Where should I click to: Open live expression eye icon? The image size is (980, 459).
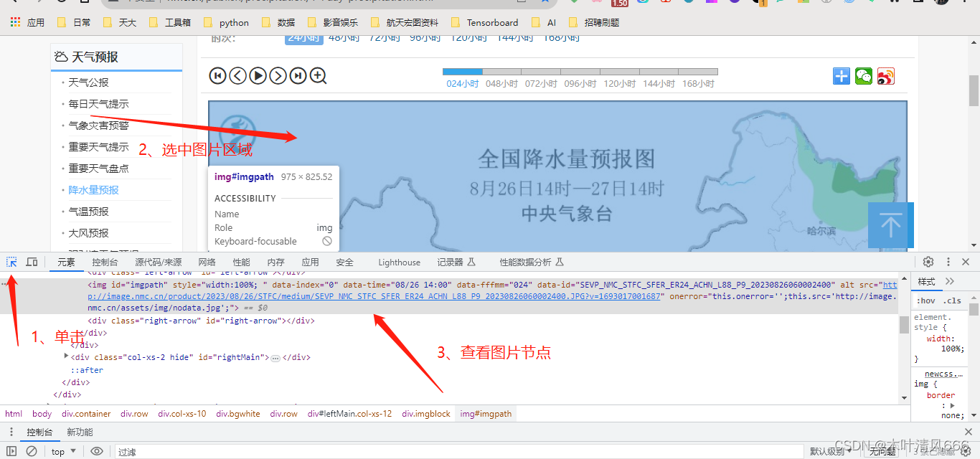pos(97,451)
